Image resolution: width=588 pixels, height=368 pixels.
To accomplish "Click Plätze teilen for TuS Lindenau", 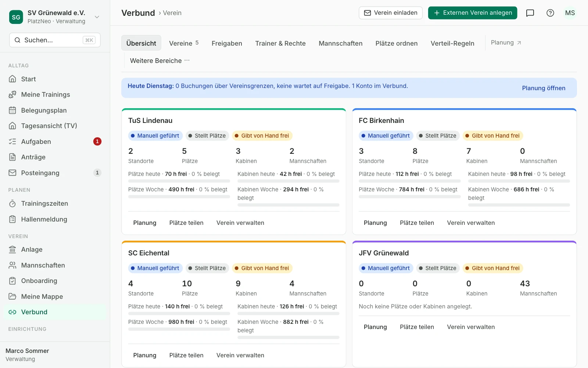I will [186, 223].
